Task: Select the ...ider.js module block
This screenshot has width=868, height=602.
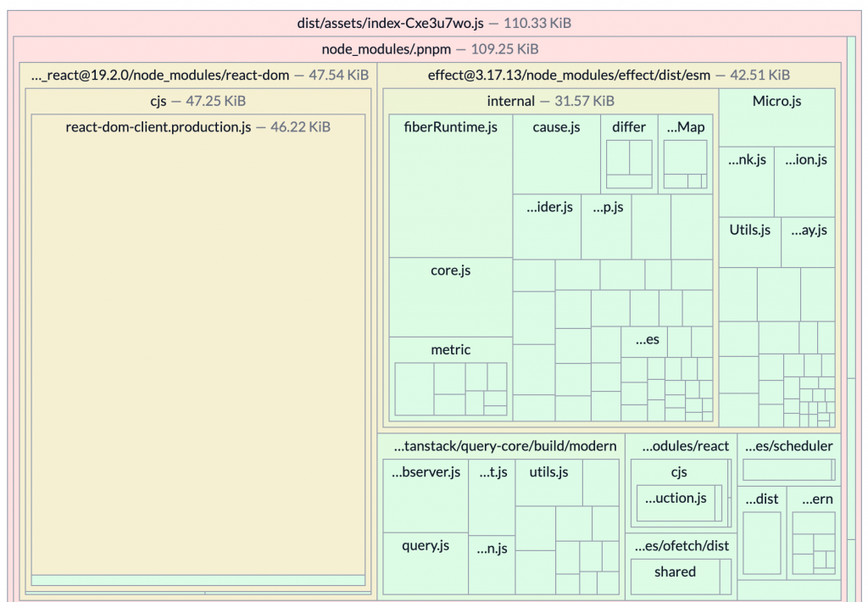Action: (547, 226)
